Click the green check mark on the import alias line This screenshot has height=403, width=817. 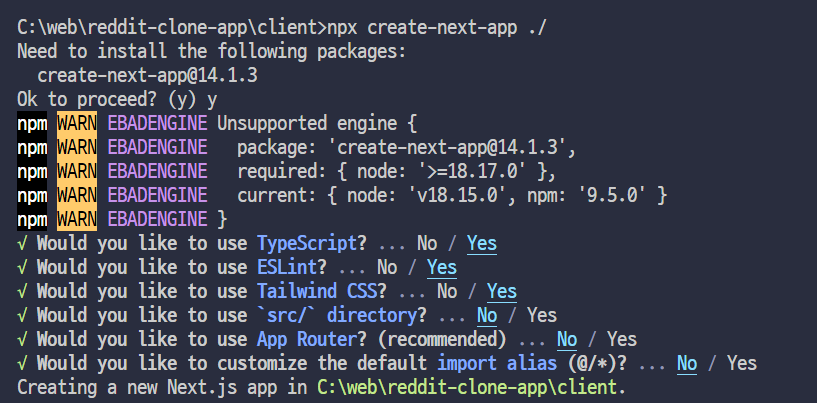(x=22, y=363)
